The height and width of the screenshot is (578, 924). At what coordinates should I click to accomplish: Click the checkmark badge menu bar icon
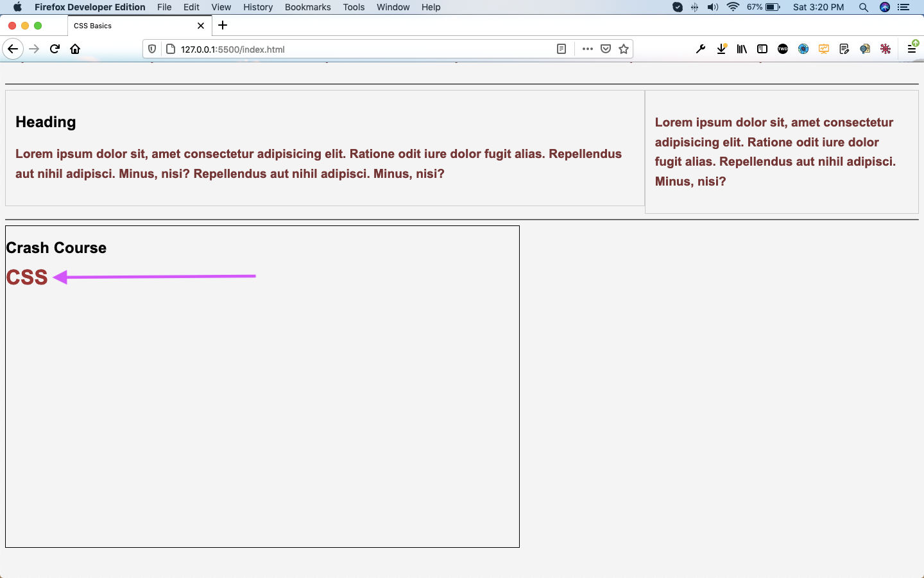(678, 7)
